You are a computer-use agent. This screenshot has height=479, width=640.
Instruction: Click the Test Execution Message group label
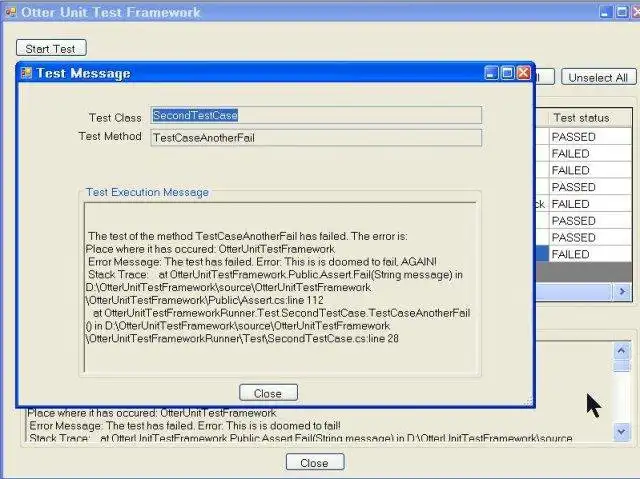click(147, 192)
